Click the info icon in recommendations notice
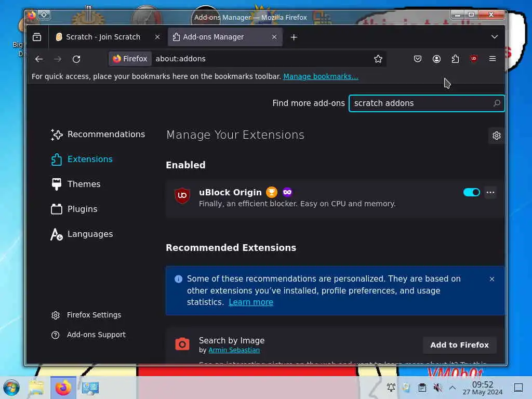This screenshot has width=532, height=399. click(179, 279)
